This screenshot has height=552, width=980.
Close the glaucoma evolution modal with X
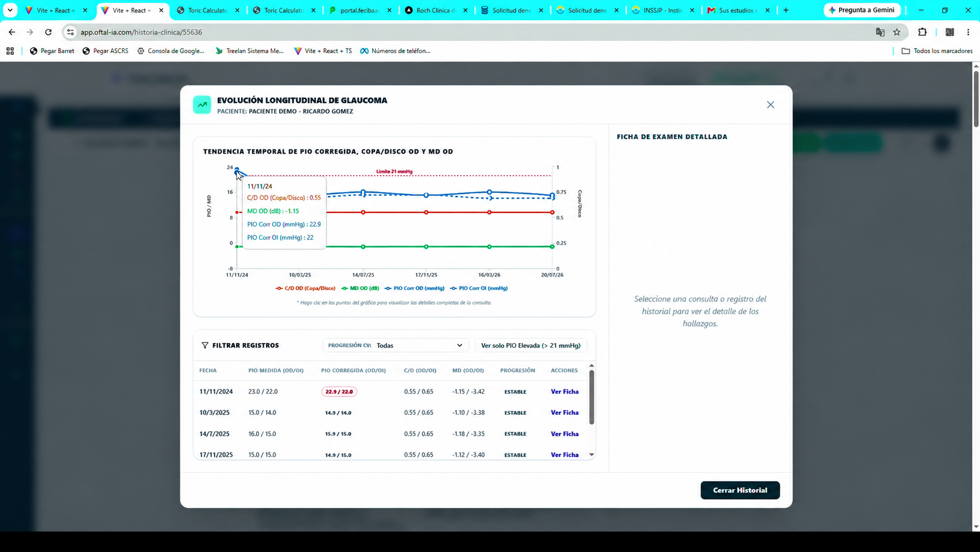click(770, 105)
